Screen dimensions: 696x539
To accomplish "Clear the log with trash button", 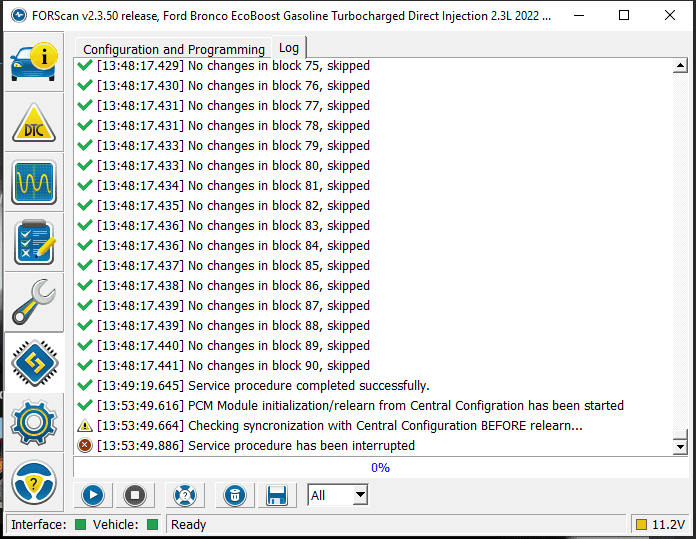I will point(234,494).
